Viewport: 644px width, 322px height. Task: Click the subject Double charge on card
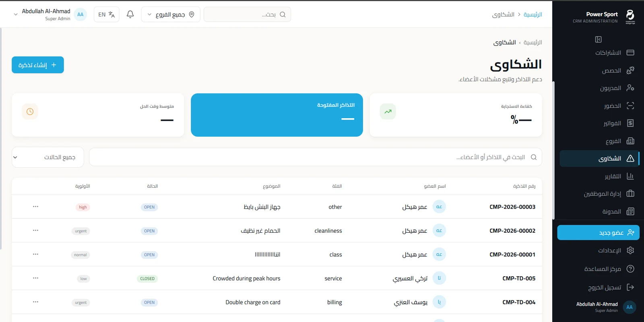253,302
